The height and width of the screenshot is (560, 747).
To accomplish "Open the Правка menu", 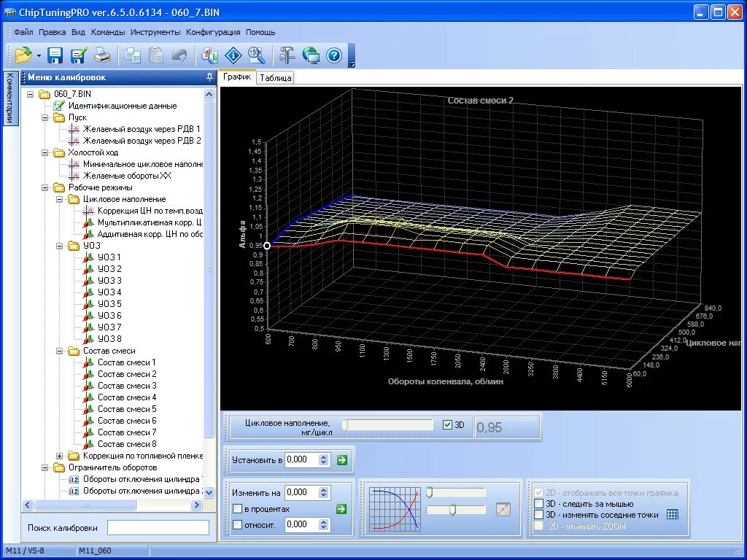I will click(53, 32).
